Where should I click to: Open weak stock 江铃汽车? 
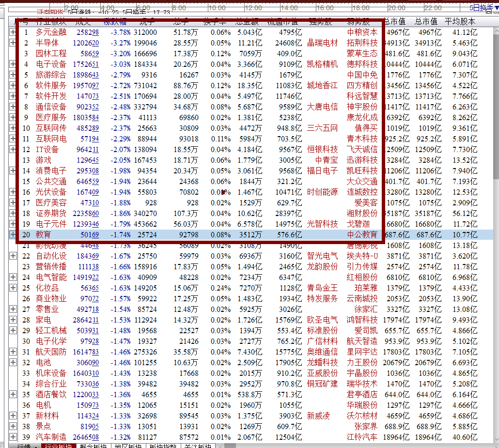coord(362,437)
